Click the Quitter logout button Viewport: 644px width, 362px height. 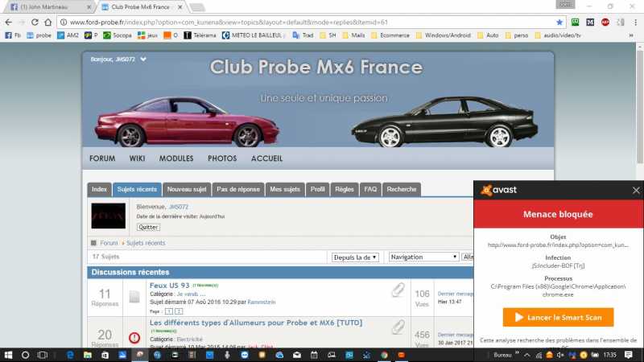[x=148, y=227]
